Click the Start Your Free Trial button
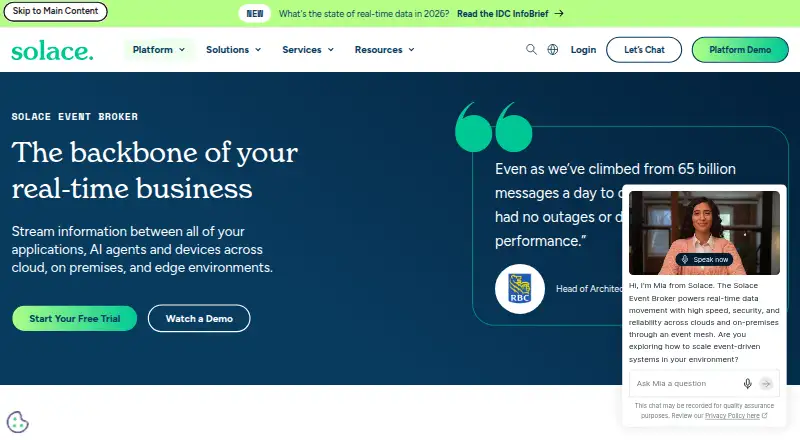The image size is (800, 440). coord(74,319)
